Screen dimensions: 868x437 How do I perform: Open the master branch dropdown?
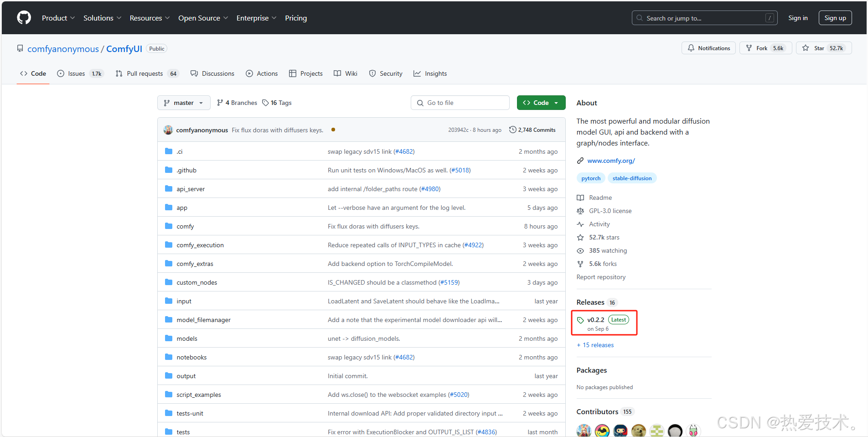(184, 103)
